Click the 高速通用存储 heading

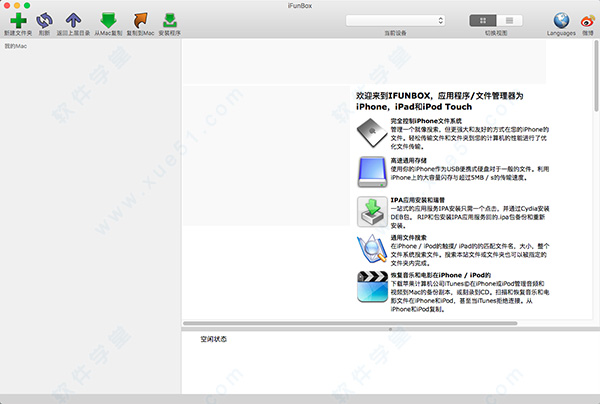[409, 161]
